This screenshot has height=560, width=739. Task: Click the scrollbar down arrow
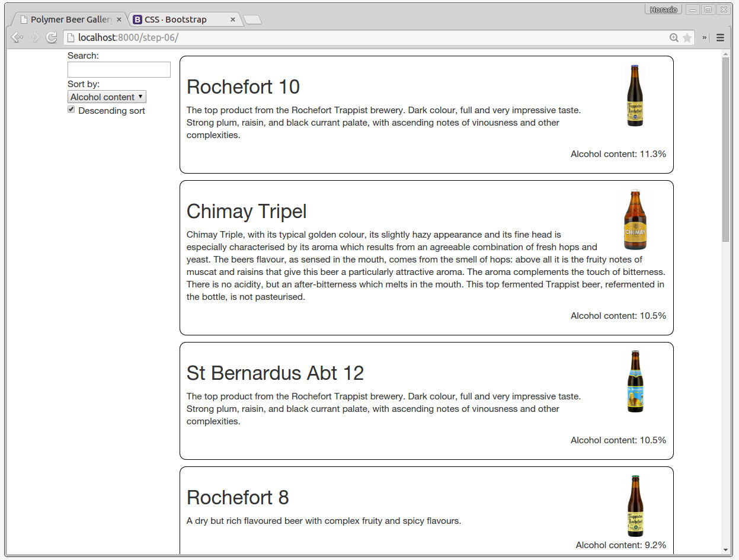[x=725, y=550]
